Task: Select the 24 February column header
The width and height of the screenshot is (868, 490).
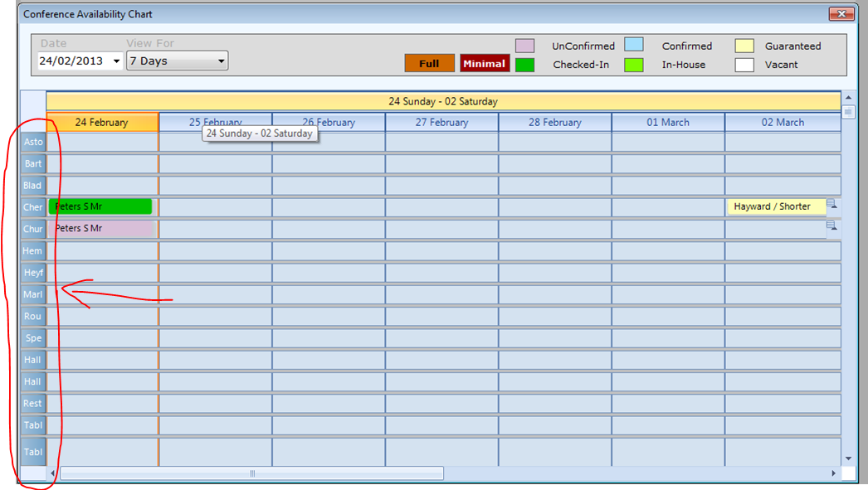Action: point(102,122)
